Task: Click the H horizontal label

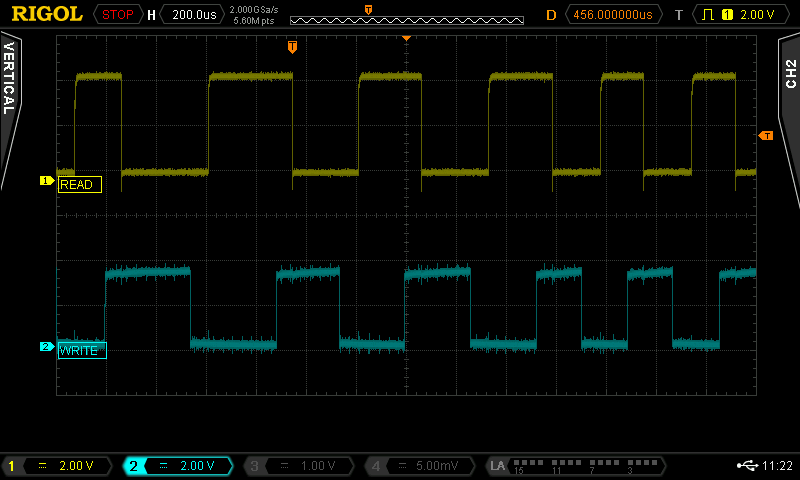Action: coord(151,15)
